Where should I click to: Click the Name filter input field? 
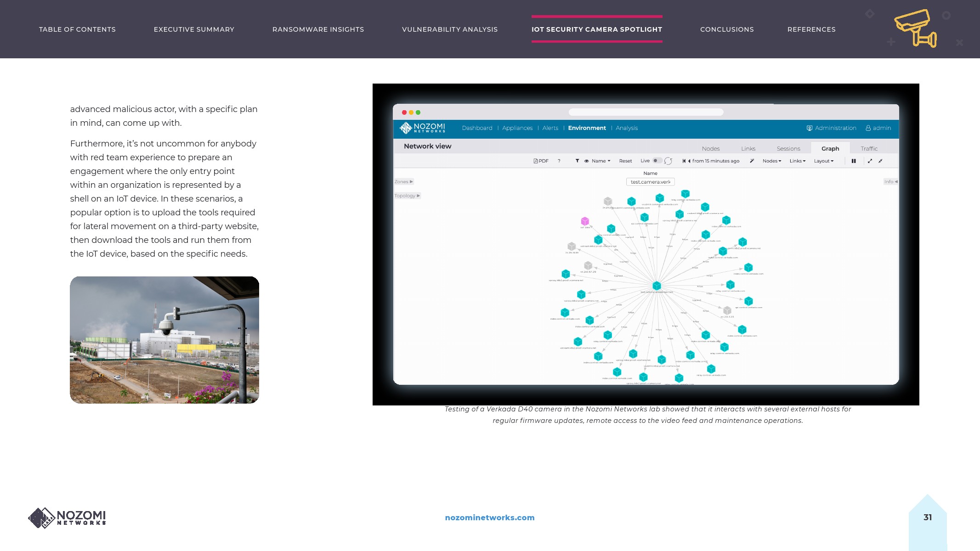[x=650, y=182]
